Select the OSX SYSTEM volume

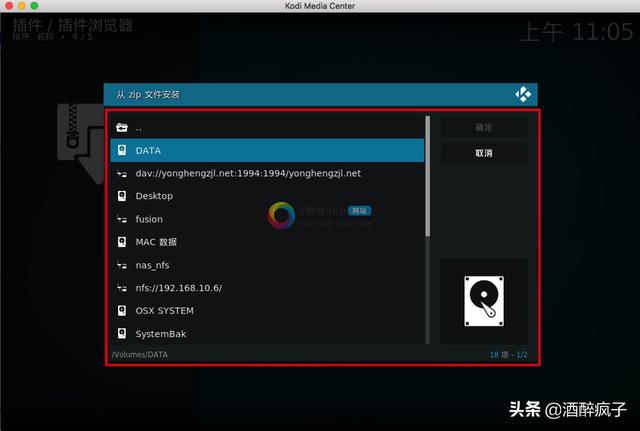267,311
